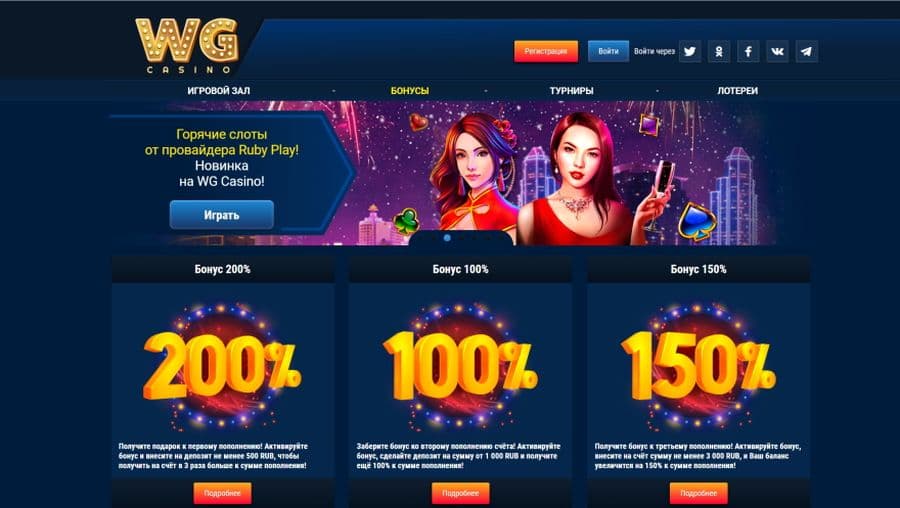The width and height of the screenshot is (900, 508).
Task: Log in via the Telegram icon
Action: [x=806, y=51]
